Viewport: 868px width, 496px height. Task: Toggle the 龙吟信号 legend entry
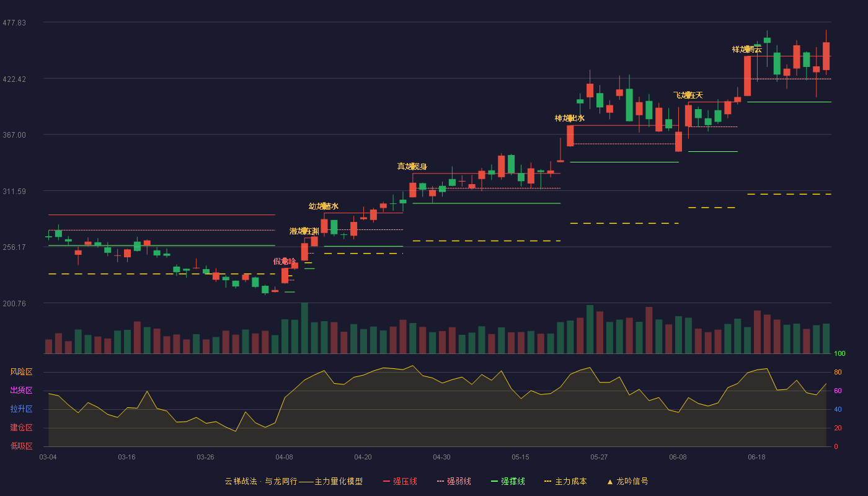627,481
